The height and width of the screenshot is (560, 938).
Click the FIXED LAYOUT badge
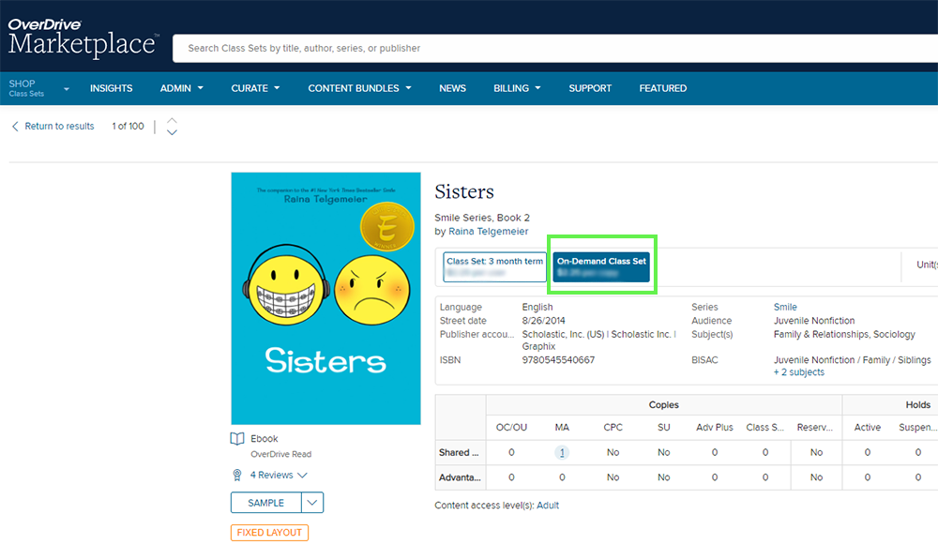(x=269, y=533)
